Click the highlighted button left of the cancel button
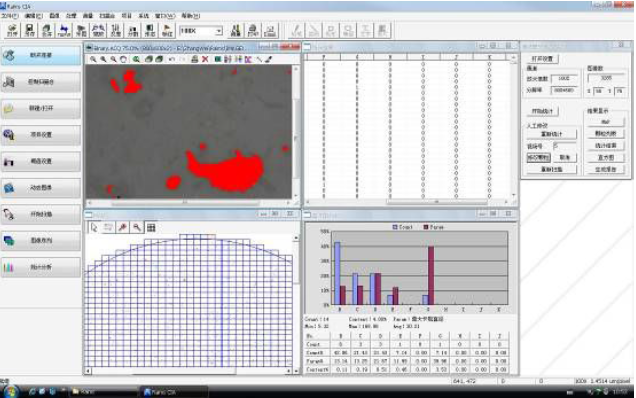The height and width of the screenshot is (398, 636). click(x=538, y=157)
